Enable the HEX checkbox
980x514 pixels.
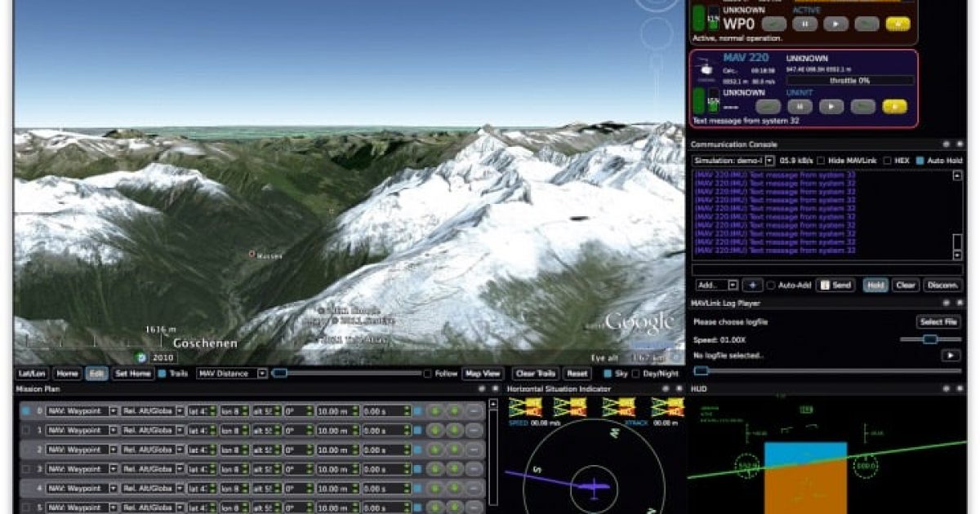coord(887,161)
